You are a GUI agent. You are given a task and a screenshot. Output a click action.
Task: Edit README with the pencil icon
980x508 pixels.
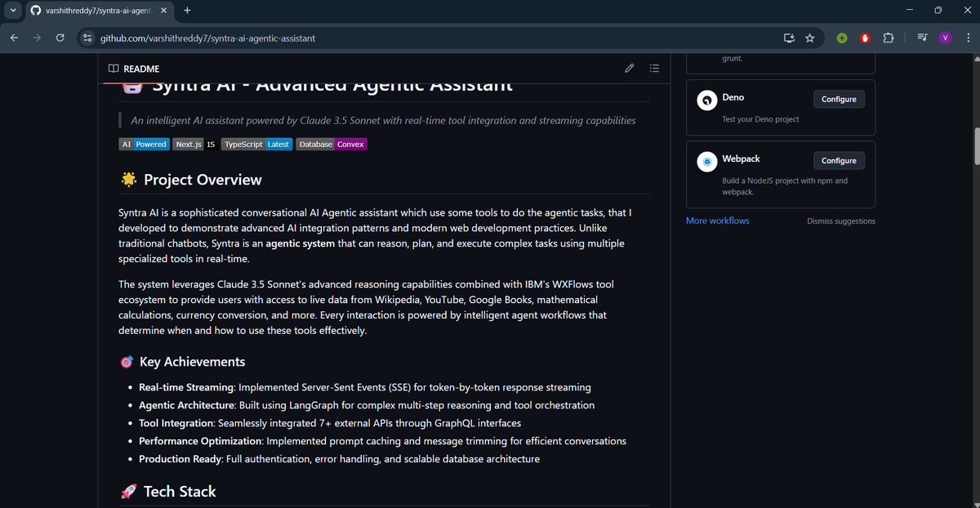[629, 69]
